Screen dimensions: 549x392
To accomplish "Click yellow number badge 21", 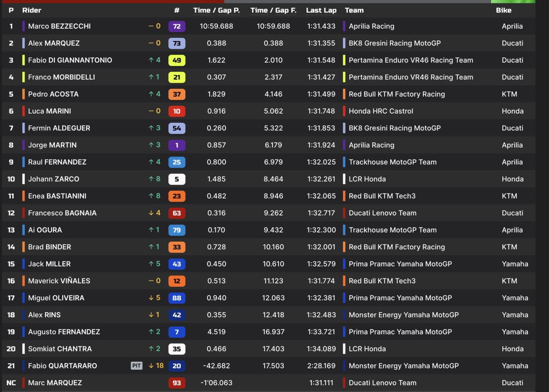I will pyautogui.click(x=177, y=77).
